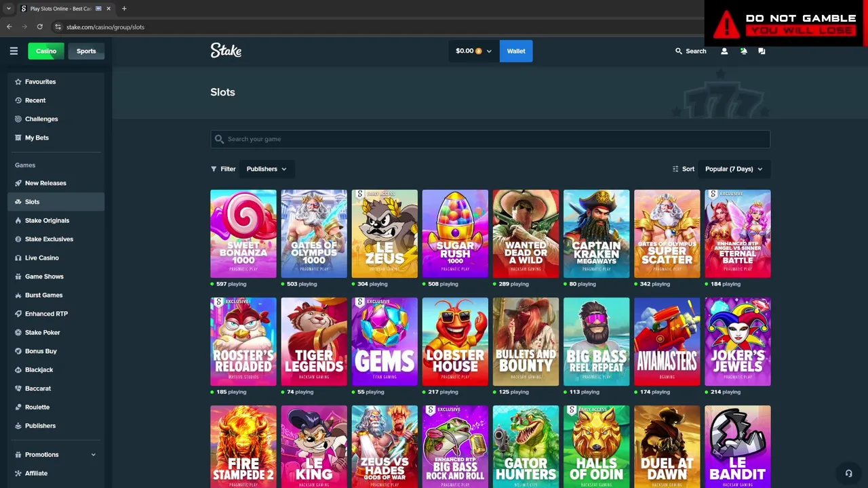Click the Publishers icon in sidebar
Screen dimensions: 868x488
(18, 426)
